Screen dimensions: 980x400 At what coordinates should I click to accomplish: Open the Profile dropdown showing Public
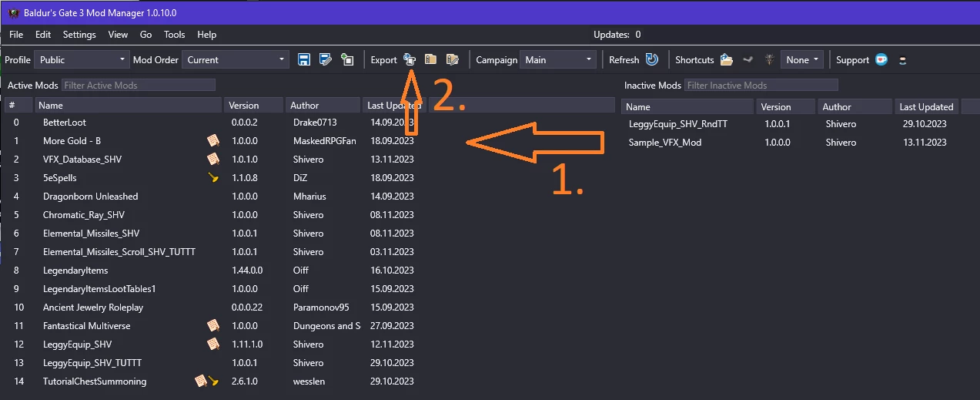tap(82, 59)
